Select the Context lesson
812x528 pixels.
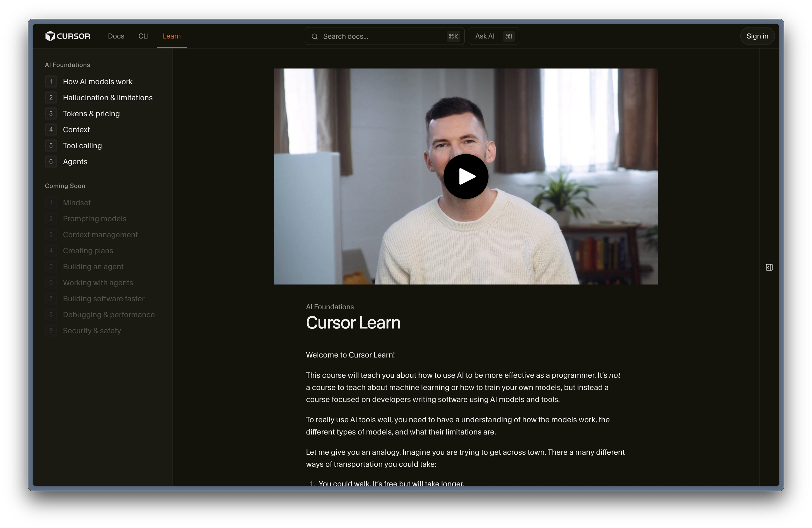point(76,129)
